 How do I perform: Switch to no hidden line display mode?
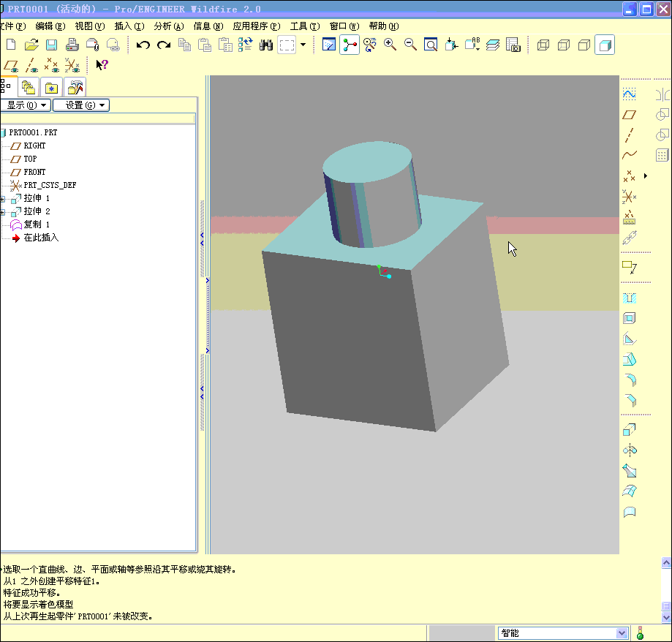point(584,45)
